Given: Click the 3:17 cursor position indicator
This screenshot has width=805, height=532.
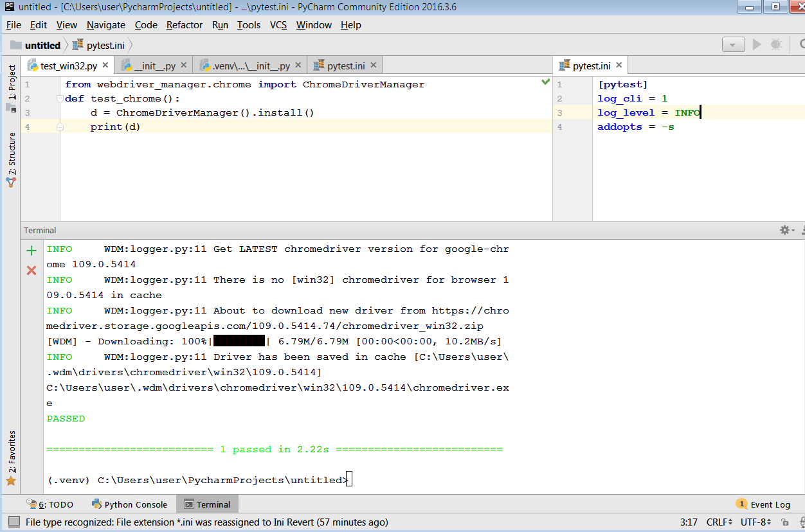Looking at the screenshot, I should click(x=689, y=522).
